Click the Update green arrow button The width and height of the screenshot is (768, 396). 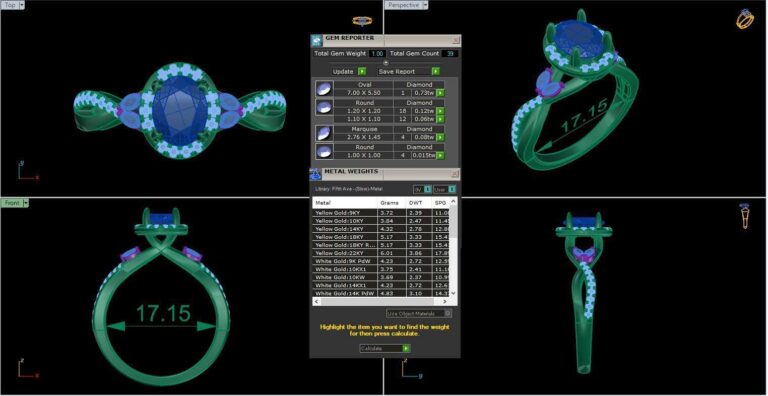362,72
